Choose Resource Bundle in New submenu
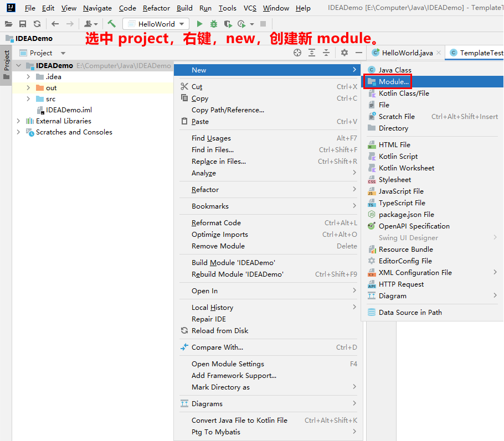The height and width of the screenshot is (441, 504). coord(432,249)
